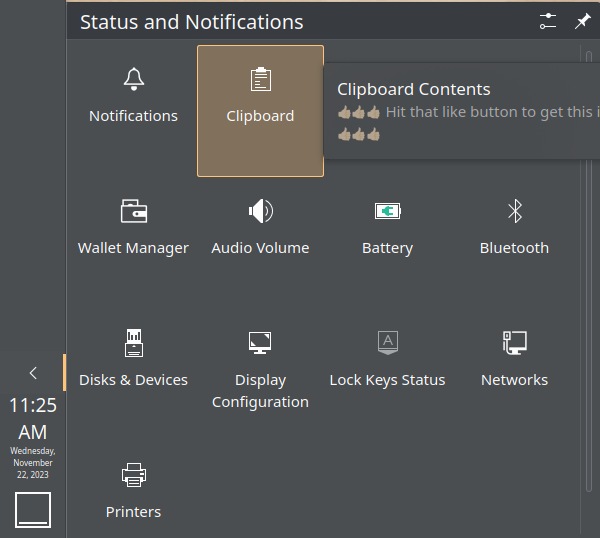This screenshot has width=600, height=538.
Task: Open the Wallet Manager icon
Action: click(x=134, y=211)
